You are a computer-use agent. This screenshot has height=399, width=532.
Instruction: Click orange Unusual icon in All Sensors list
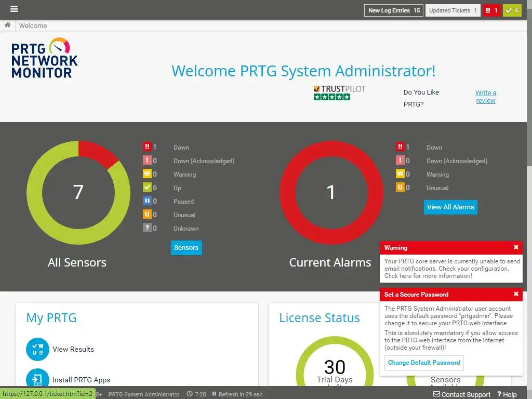pos(147,215)
